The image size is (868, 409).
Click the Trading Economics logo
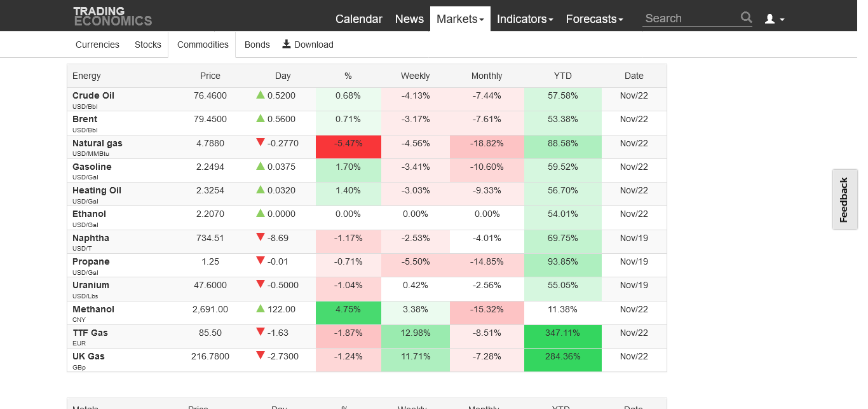coord(112,16)
